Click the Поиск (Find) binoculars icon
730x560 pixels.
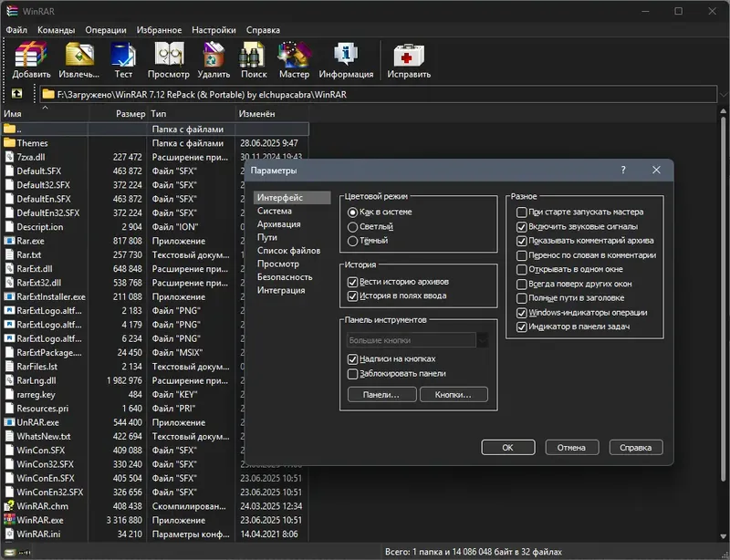pyautogui.click(x=254, y=56)
